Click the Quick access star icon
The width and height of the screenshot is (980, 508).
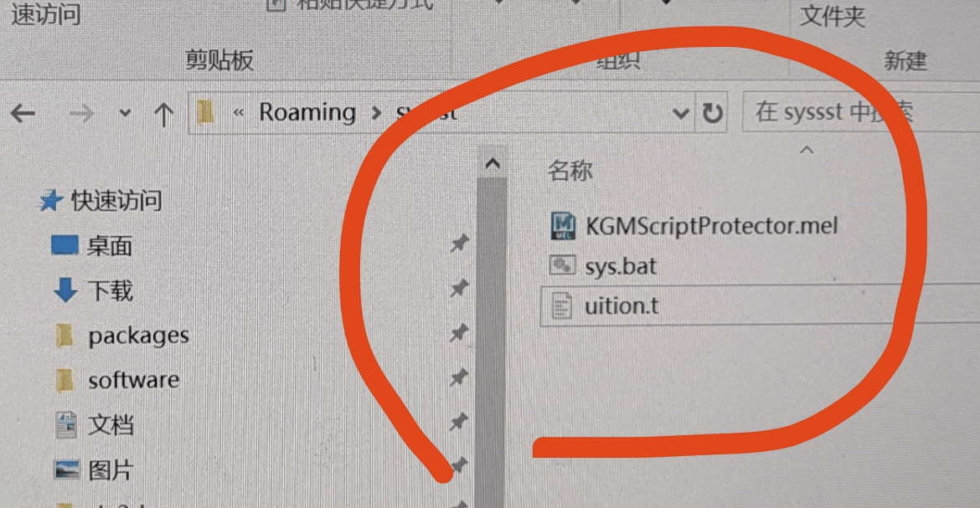[51, 201]
